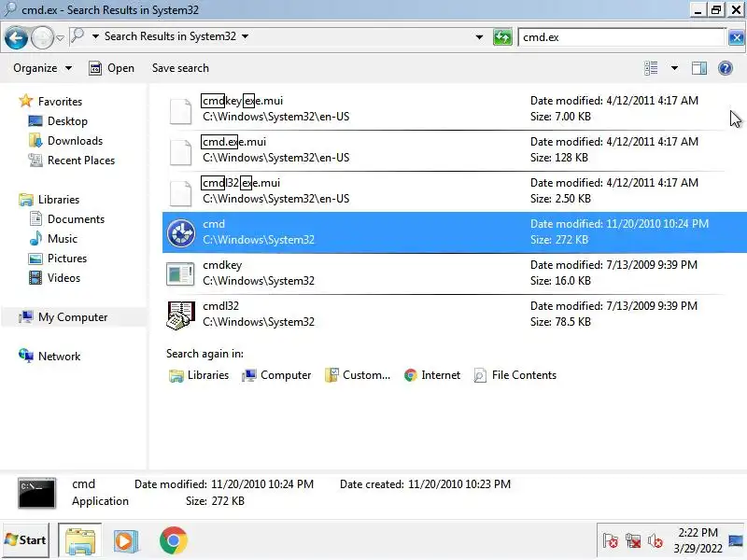The height and width of the screenshot is (560, 747).
Task: Open the Documents library
Action: [66, 218]
